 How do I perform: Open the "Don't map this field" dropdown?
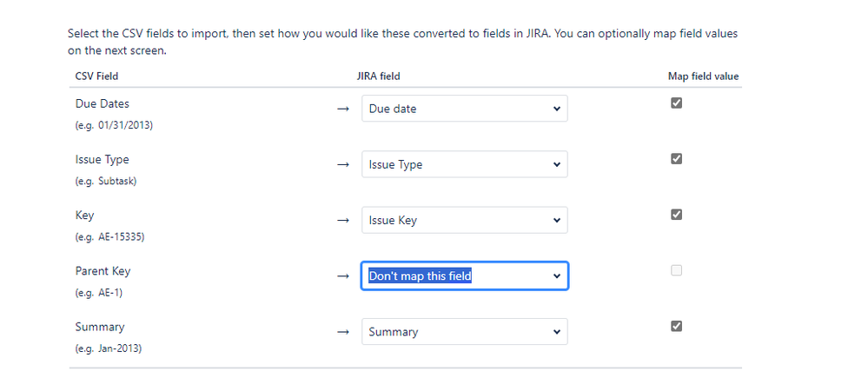(x=464, y=276)
